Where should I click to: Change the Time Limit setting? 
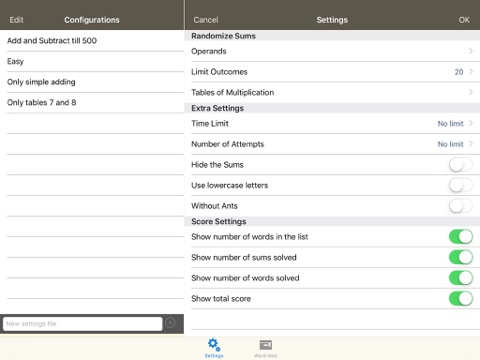(x=332, y=124)
